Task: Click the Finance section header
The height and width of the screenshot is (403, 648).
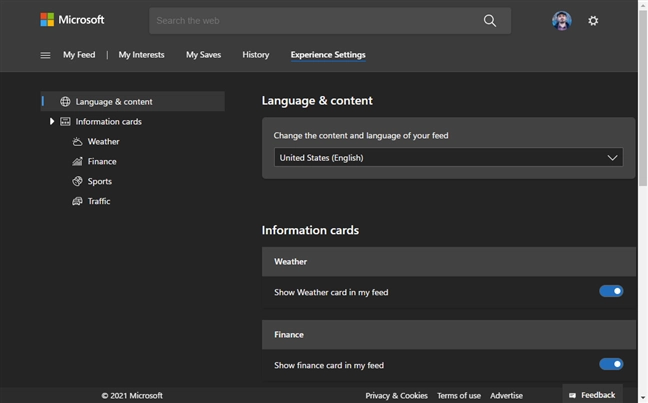Action: pos(449,334)
